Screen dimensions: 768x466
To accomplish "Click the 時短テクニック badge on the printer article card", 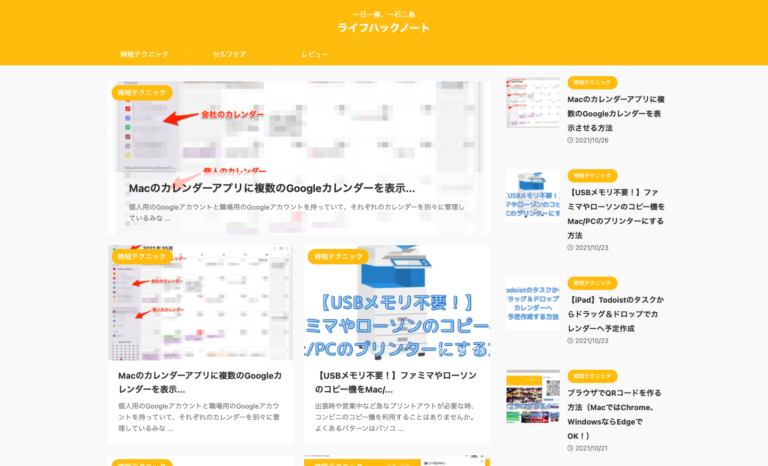I will [338, 257].
